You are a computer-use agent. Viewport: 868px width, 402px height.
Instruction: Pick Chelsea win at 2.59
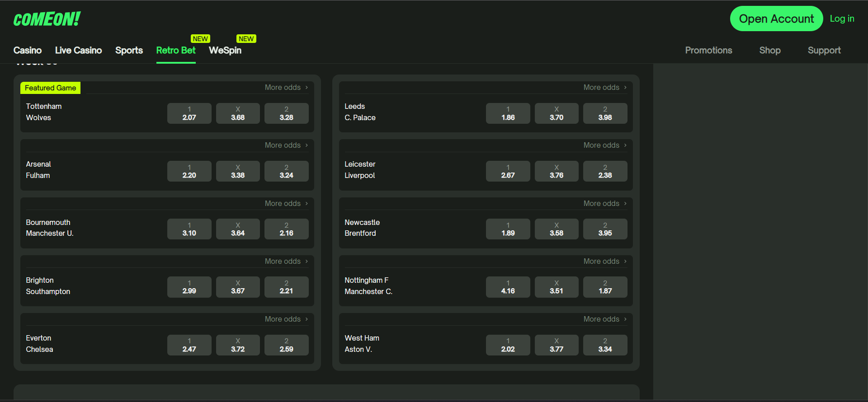287,345
